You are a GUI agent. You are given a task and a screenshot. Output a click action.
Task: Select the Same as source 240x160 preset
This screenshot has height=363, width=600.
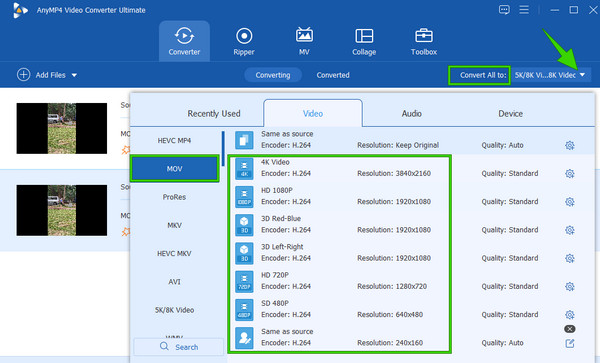(x=411, y=338)
